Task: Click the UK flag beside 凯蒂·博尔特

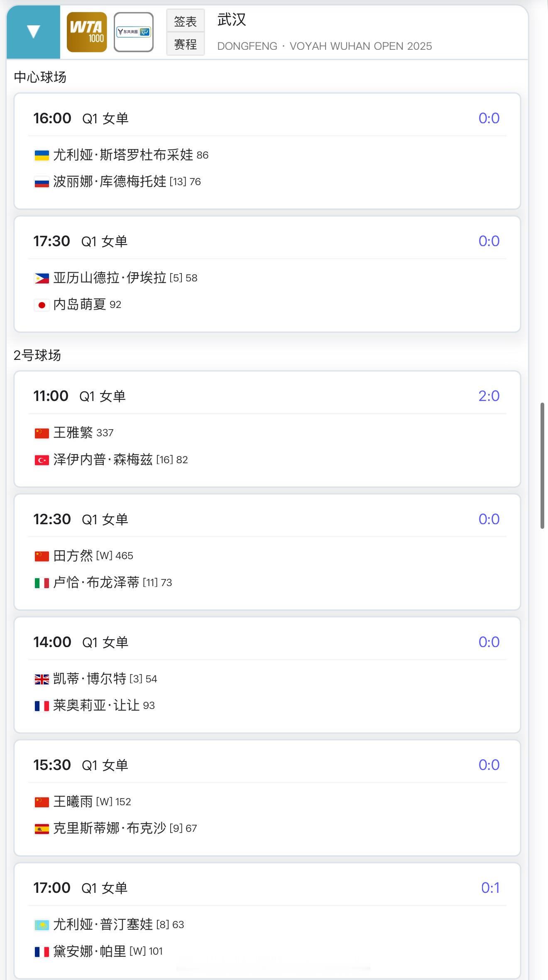Action: 42,679
